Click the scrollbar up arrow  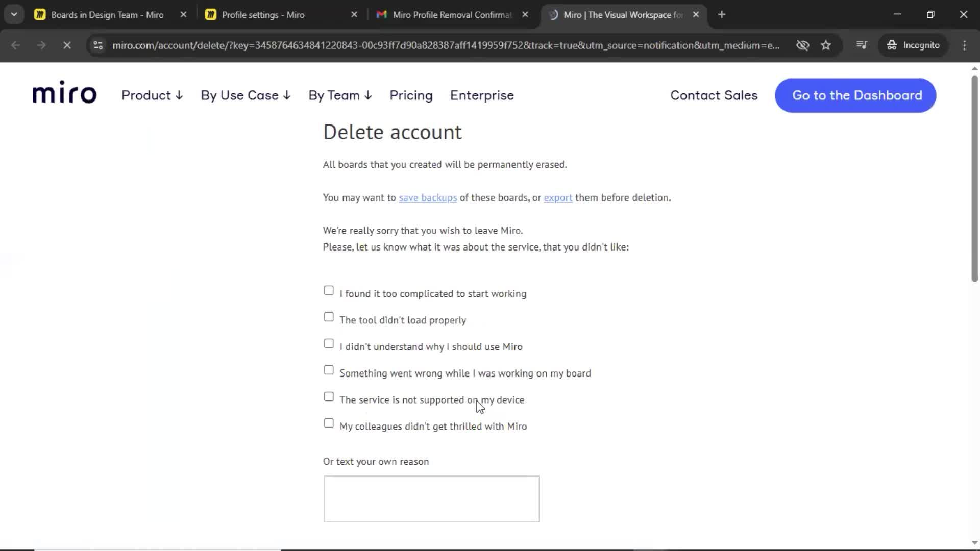[974, 68]
